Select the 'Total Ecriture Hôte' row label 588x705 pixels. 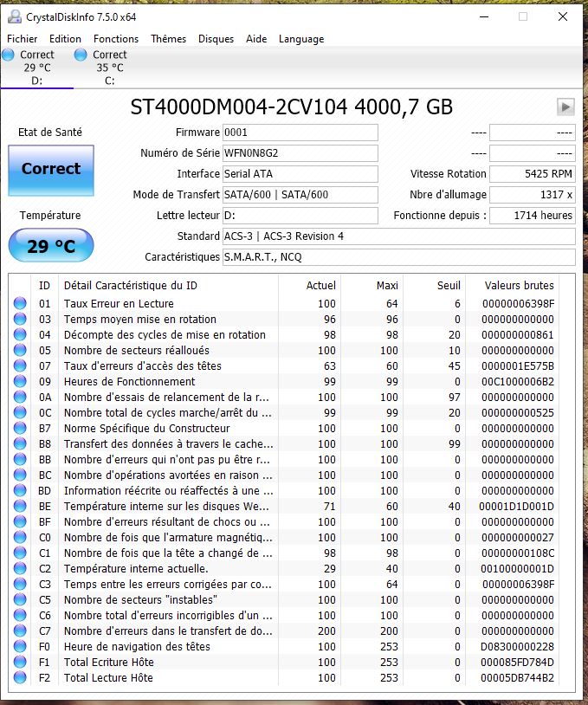[109, 663]
